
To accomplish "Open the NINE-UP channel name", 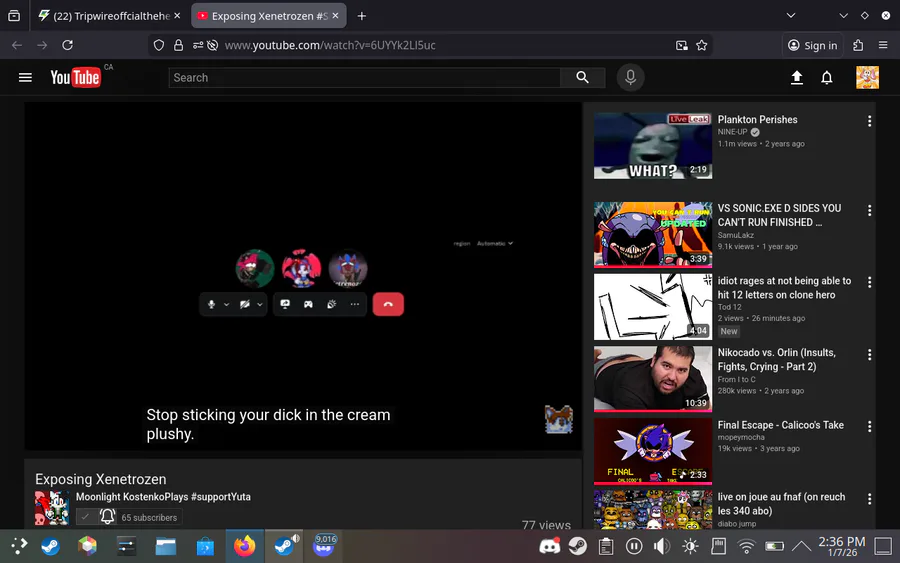I will 732,132.
